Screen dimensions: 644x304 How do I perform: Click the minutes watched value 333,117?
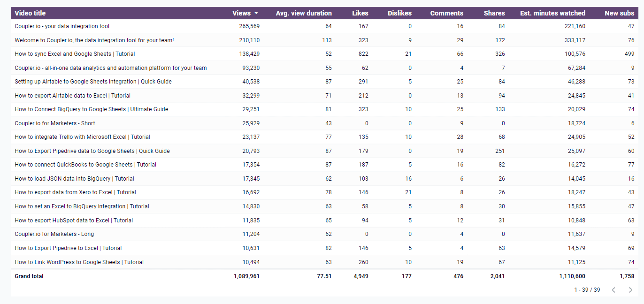coord(575,40)
